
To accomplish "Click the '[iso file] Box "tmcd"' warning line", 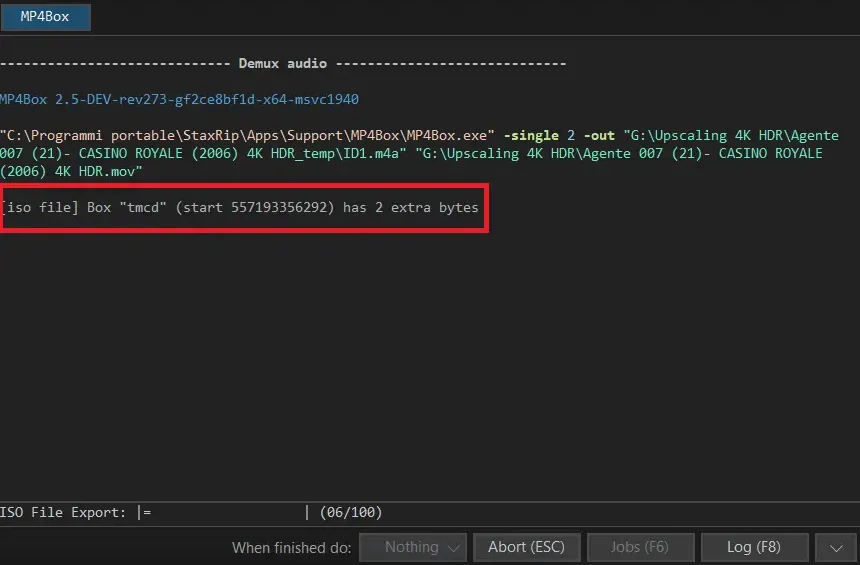I will coord(240,207).
